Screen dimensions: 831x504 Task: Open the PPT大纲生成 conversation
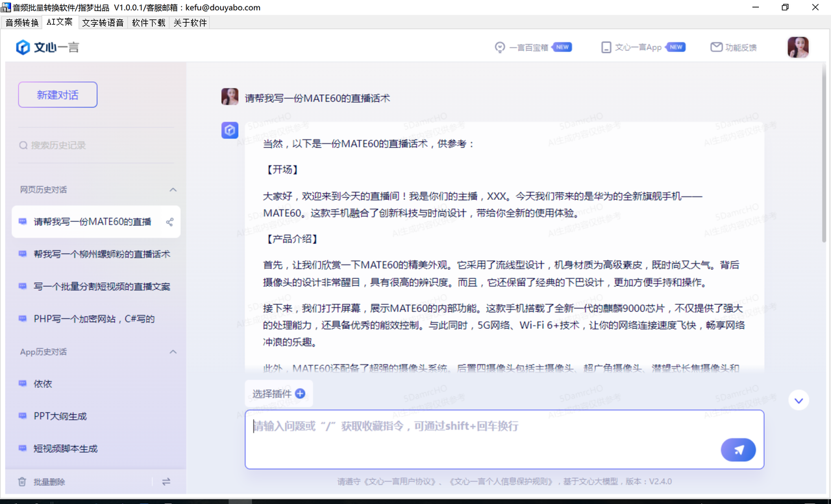click(95, 416)
